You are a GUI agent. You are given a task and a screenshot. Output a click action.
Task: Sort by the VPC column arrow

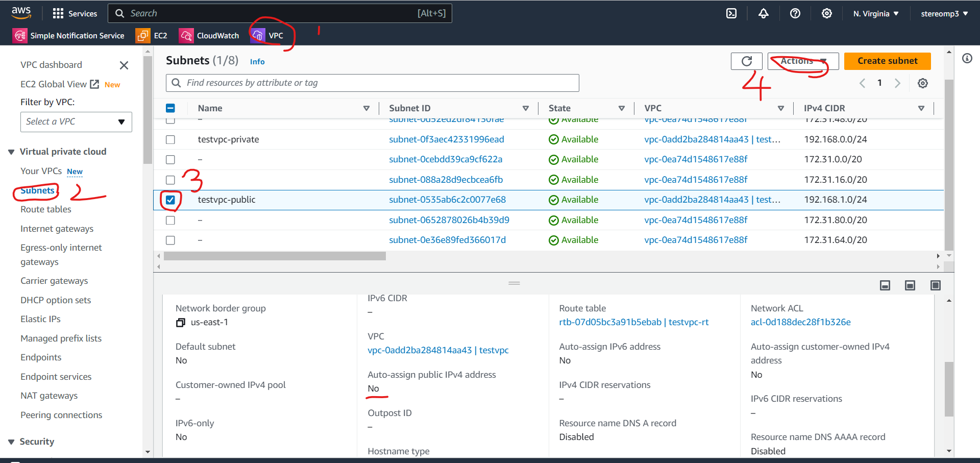pos(780,108)
